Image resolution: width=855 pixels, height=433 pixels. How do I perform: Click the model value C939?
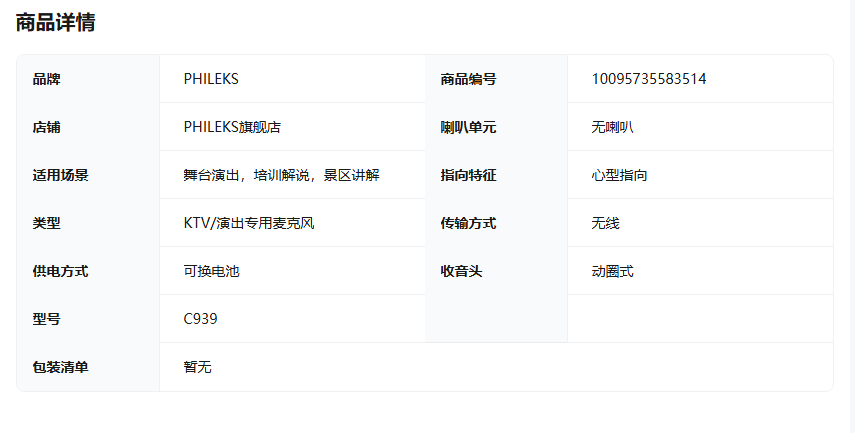[200, 319]
